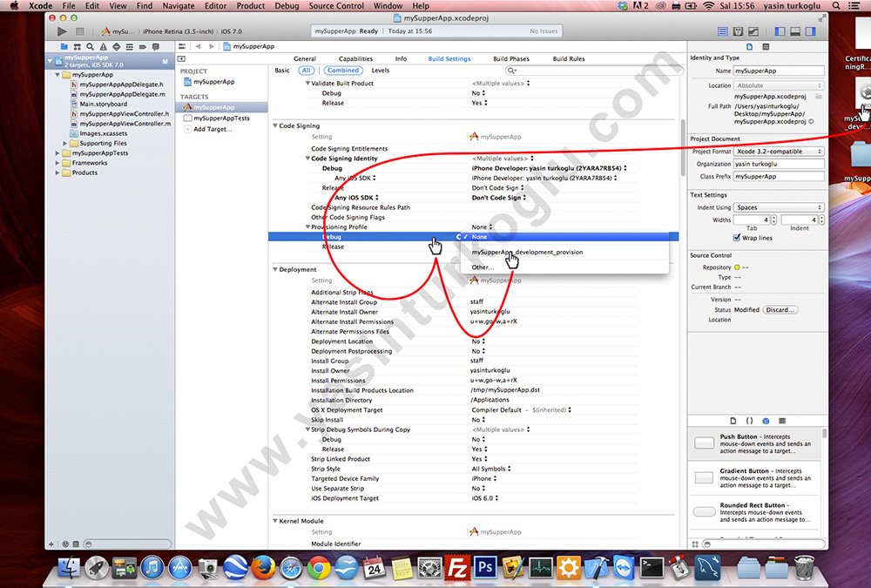
Task: Toggle the Debug area visibility
Action: click(795, 31)
